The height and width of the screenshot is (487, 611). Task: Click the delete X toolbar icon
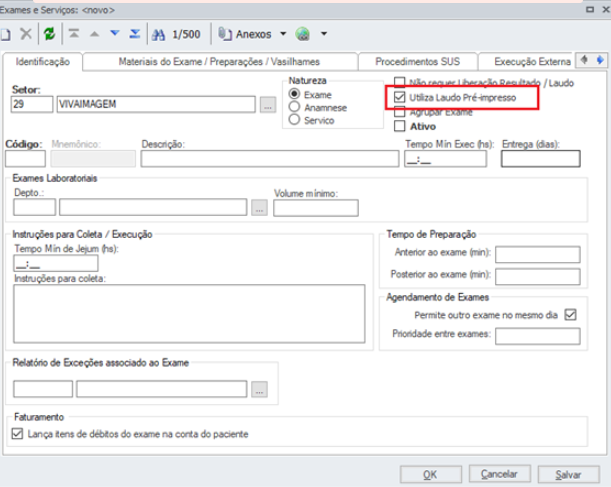click(x=26, y=34)
